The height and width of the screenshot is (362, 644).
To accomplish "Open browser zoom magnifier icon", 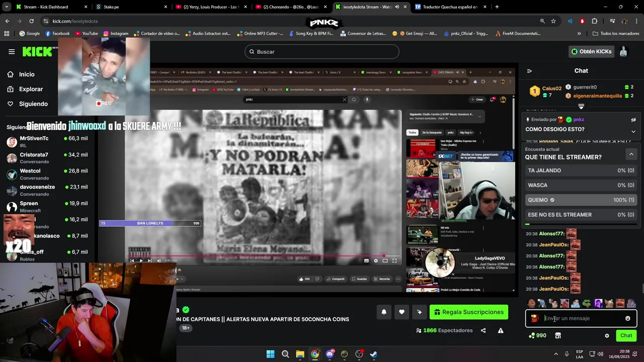I will (542, 21).
